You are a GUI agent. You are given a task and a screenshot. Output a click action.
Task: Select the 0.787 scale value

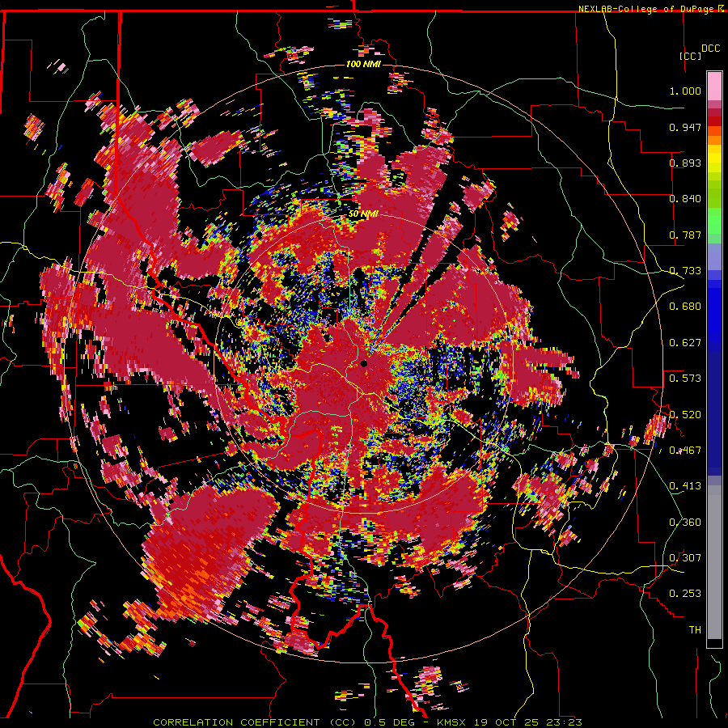[x=685, y=235]
